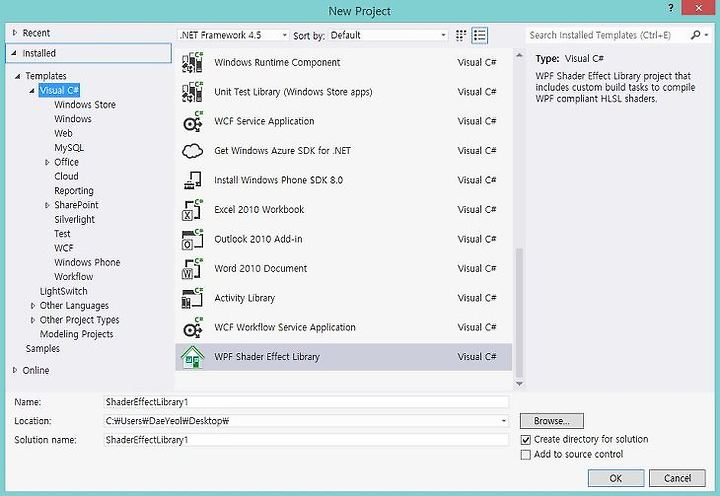
Task: Select the WCF category
Action: point(63,248)
